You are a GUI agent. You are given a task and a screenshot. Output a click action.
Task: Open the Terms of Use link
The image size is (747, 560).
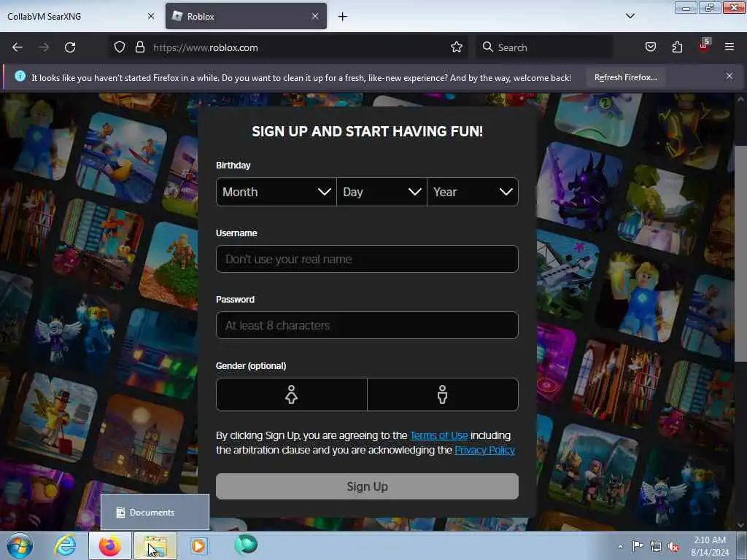pos(438,435)
